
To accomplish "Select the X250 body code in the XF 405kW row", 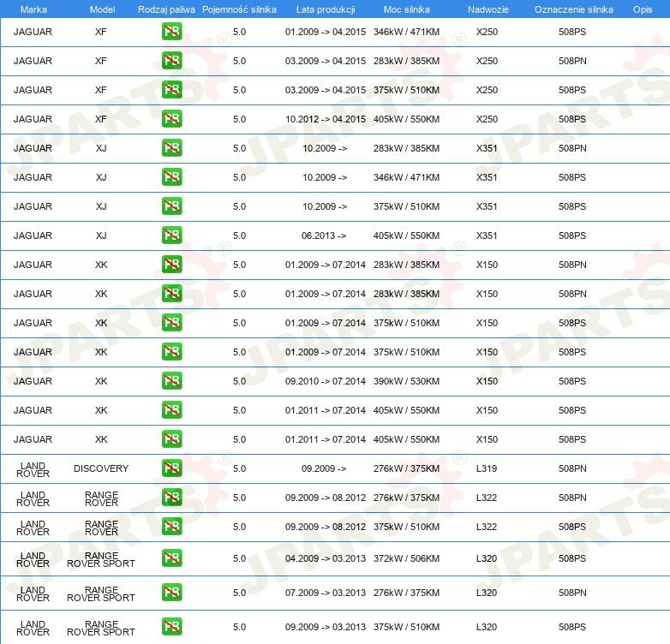I will point(487,119).
